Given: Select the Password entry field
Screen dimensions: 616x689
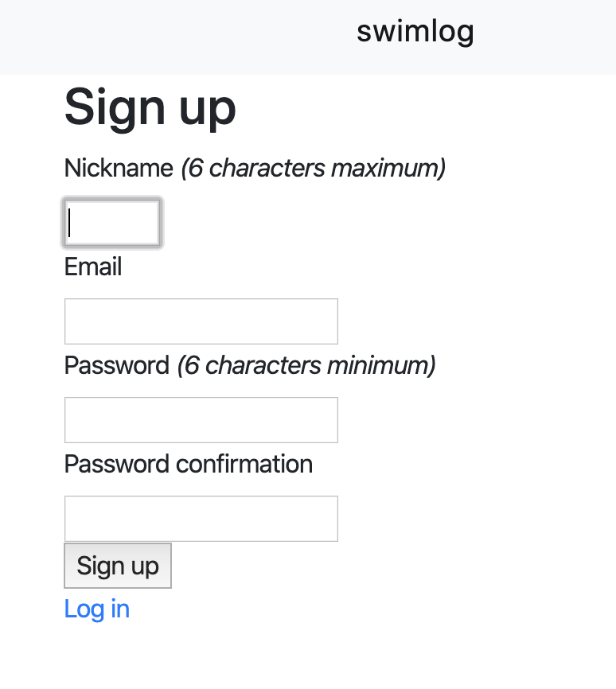Looking at the screenshot, I should pyautogui.click(x=201, y=420).
